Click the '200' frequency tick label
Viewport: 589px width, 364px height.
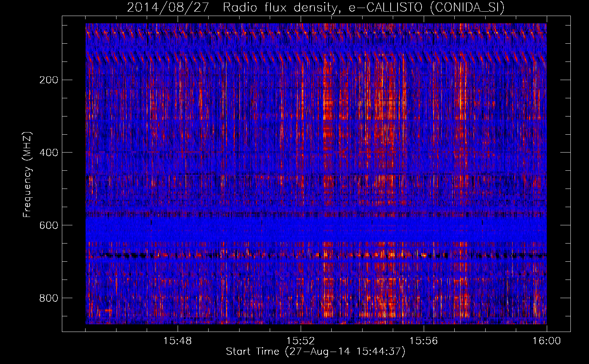click(48, 80)
